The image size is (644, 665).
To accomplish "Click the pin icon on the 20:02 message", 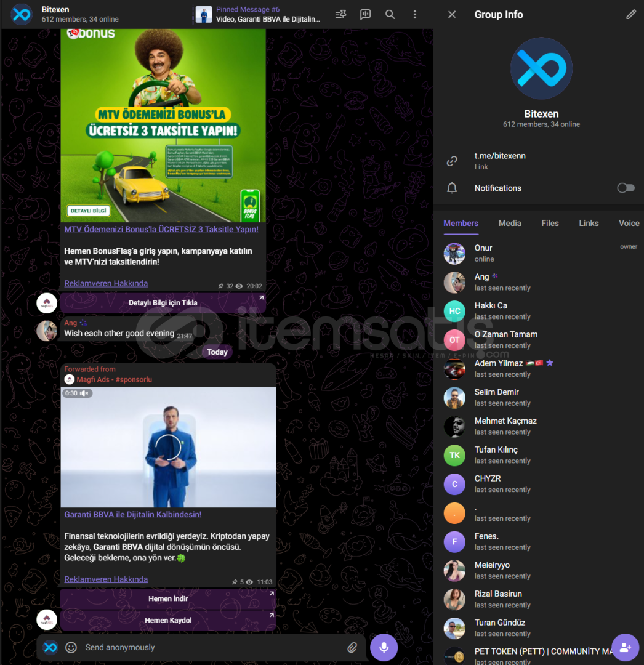I will (x=221, y=286).
